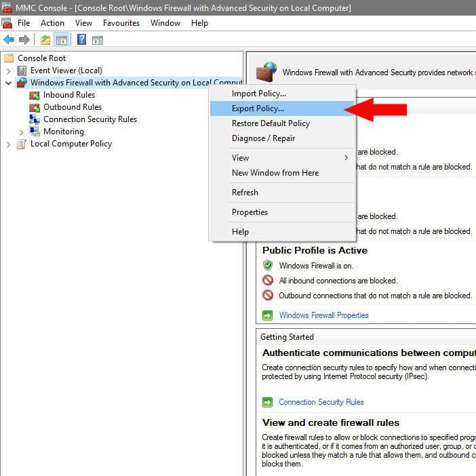The height and width of the screenshot is (476, 476).
Task: Click the green arrow beside Connection Security Rules link
Action: [x=267, y=402]
